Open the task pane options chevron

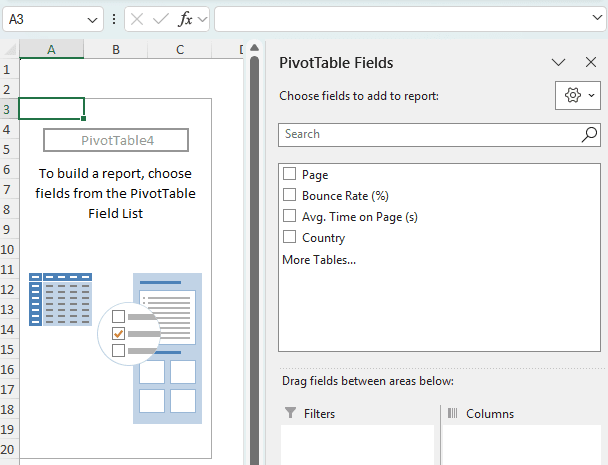pos(559,62)
